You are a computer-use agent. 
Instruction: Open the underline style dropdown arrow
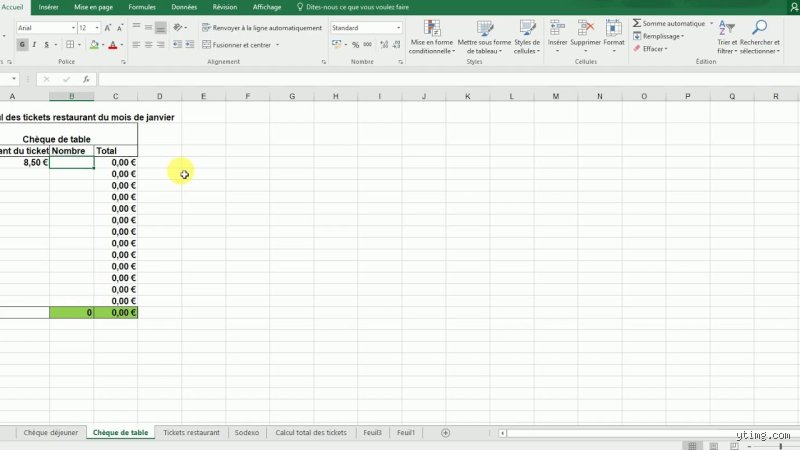56,45
